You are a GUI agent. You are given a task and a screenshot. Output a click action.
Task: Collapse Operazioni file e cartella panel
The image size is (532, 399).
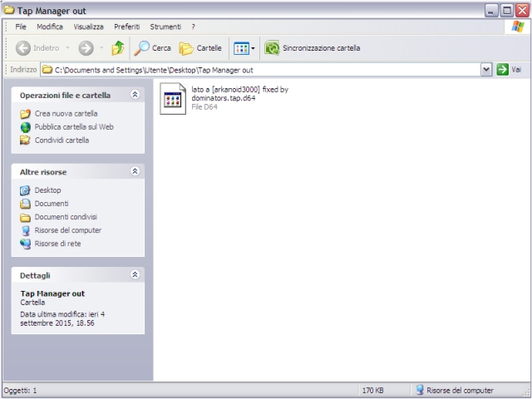click(x=135, y=94)
